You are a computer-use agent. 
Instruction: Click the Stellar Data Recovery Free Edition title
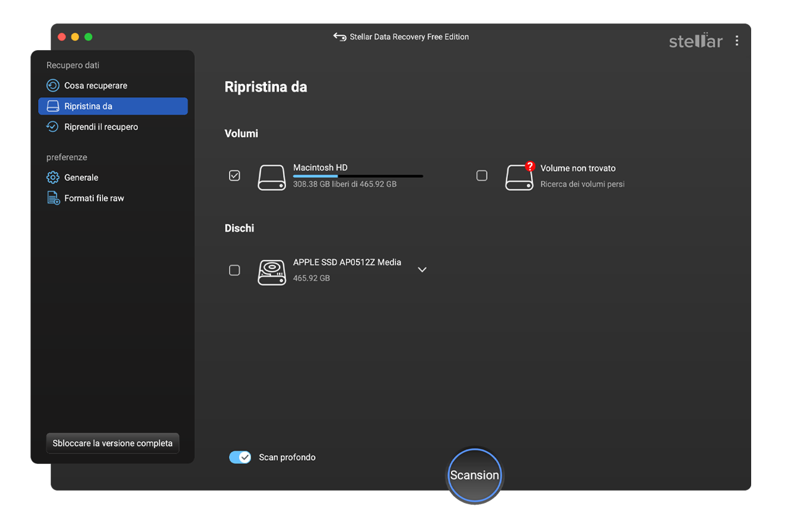pos(409,37)
